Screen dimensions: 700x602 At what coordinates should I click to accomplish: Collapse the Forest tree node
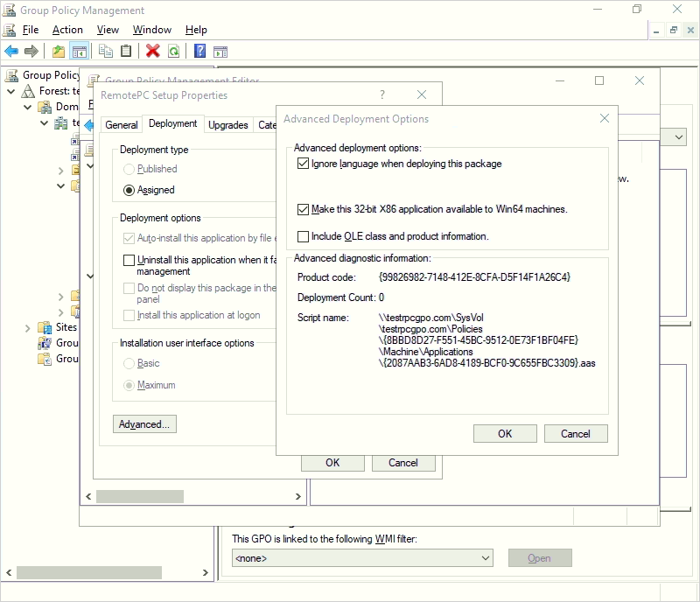click(x=11, y=91)
